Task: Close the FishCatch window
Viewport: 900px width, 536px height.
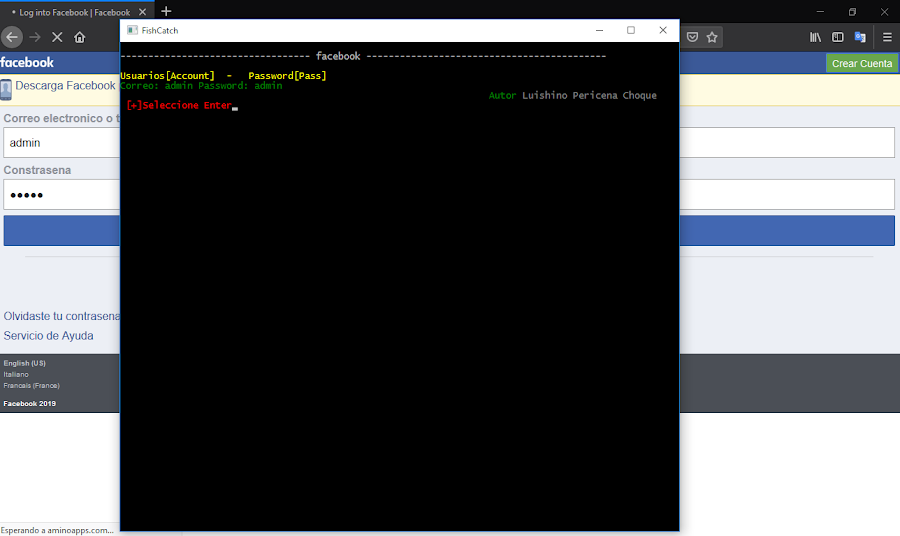Action: click(x=663, y=30)
